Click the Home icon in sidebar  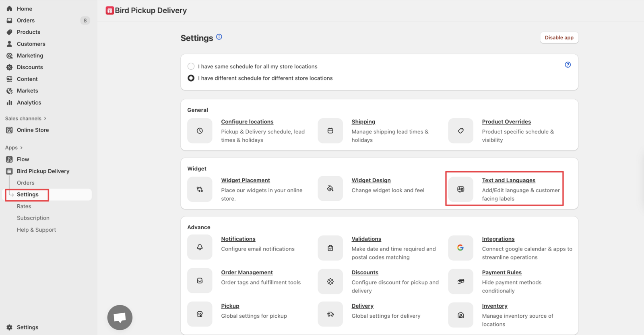point(9,8)
